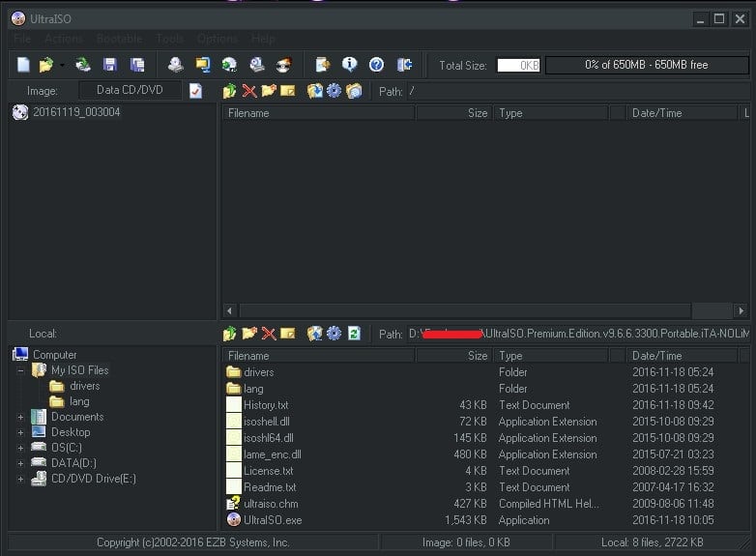The height and width of the screenshot is (556, 756).
Task: Click right arrow of image pane horizontal scrollbar
Action: [x=741, y=311]
